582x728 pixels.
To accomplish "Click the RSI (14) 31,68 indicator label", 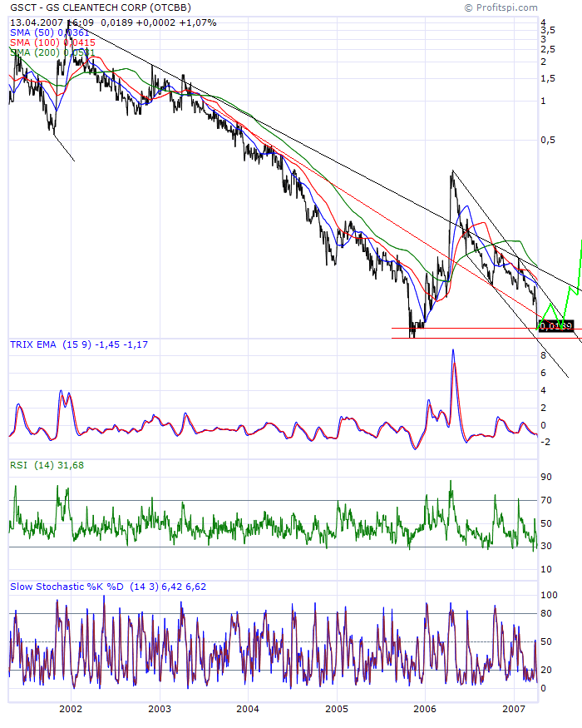I will [47, 465].
